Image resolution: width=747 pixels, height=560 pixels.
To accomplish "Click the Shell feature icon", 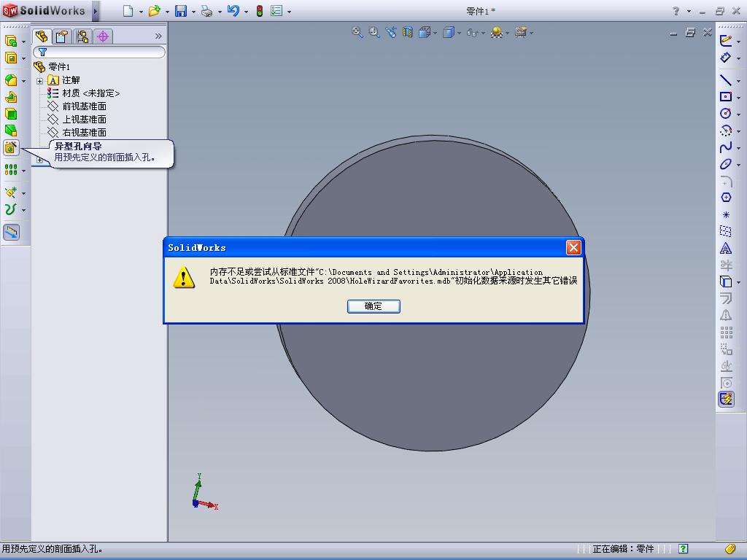I will pos(11,114).
